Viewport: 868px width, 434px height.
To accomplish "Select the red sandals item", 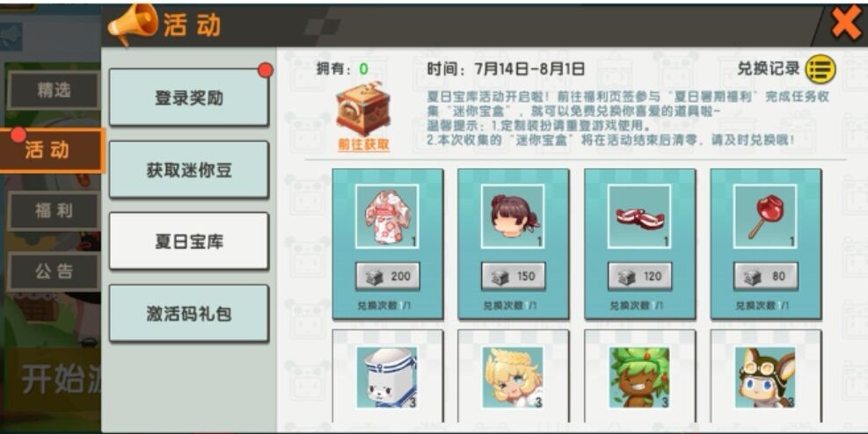I will pos(639,216).
